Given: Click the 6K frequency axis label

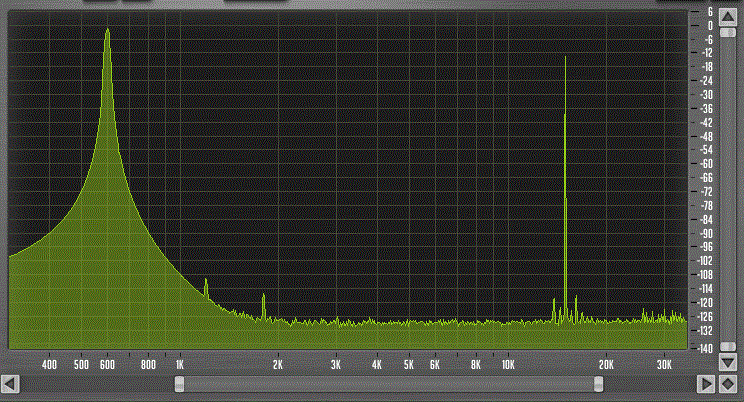Looking at the screenshot, I should pos(435,365).
